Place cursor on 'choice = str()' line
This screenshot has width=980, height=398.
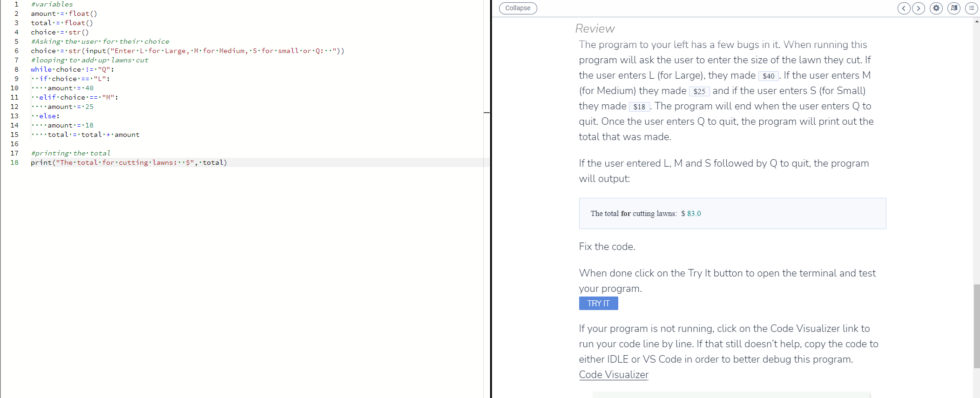[60, 32]
